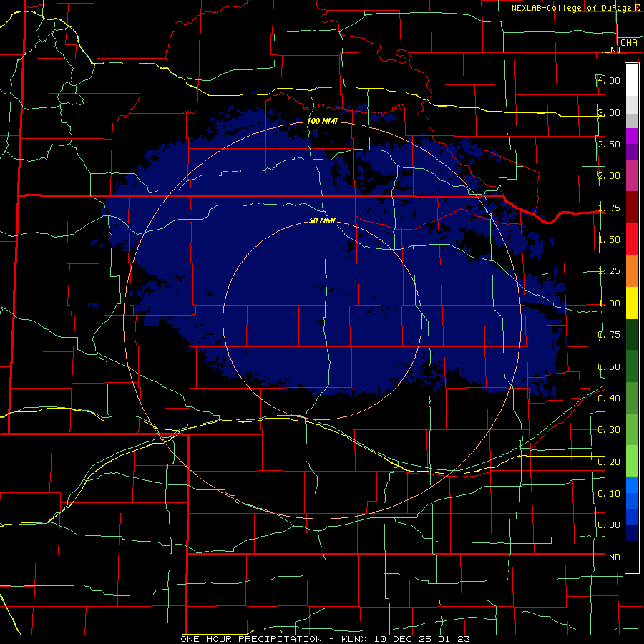Click the 0.30 legend value
This screenshot has height=644, width=644.
609,429
